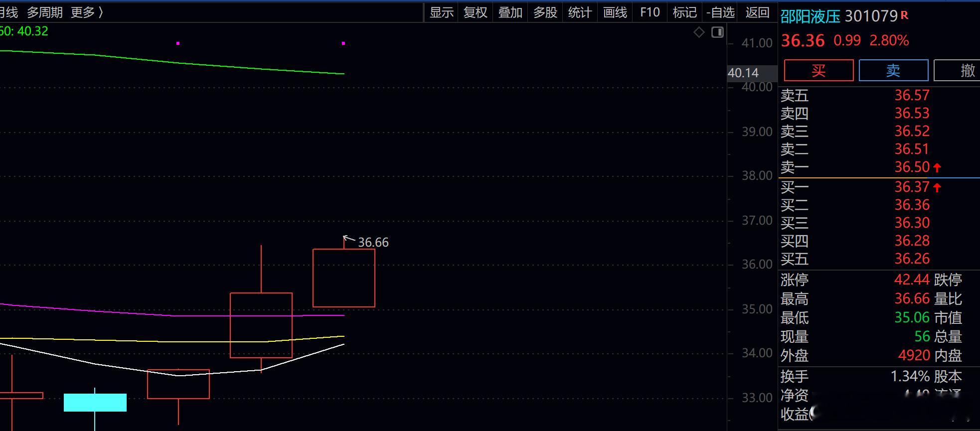
Task: Click the red up arrow beside 买一 price
Action: coord(937,188)
